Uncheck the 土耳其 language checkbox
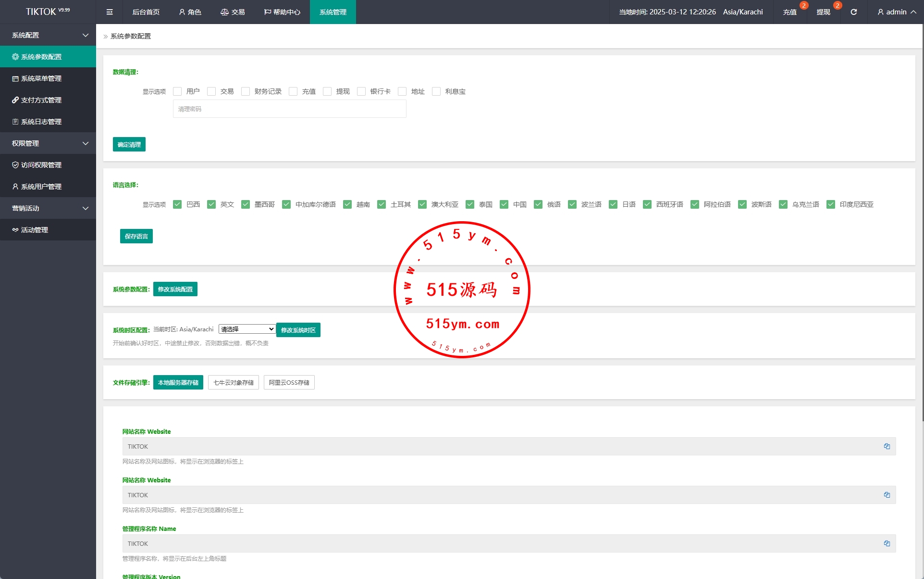Image resolution: width=924 pixels, height=579 pixels. (382, 204)
